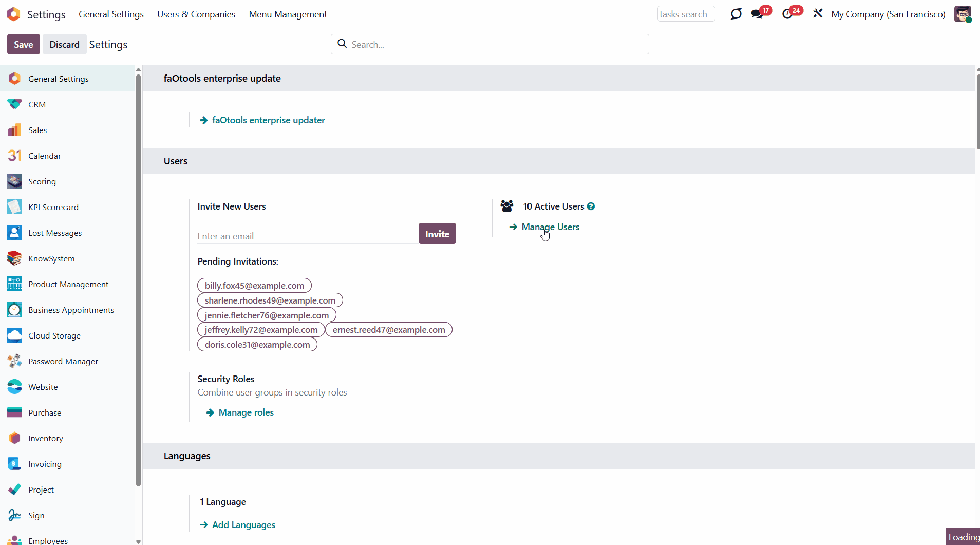The height and width of the screenshot is (545, 980).
Task: Open the General Settings menu item
Action: (x=111, y=14)
